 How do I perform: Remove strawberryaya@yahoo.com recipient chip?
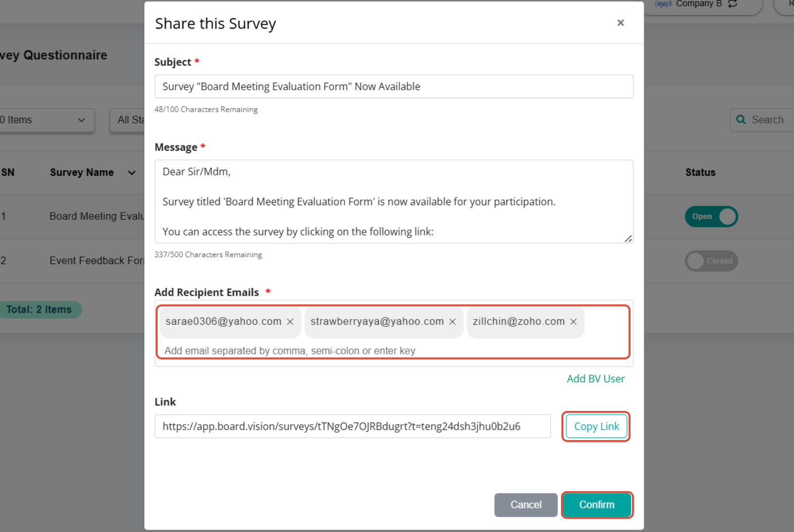click(452, 322)
